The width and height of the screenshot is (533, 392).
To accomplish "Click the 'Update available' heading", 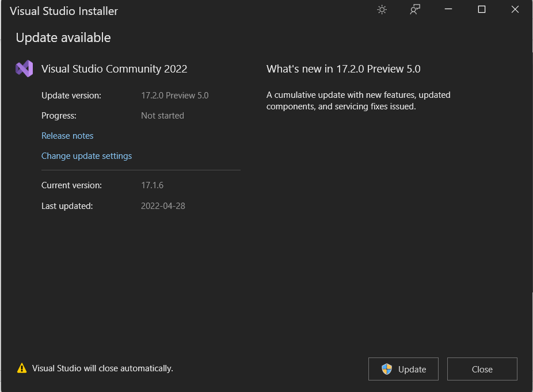I will [x=63, y=37].
